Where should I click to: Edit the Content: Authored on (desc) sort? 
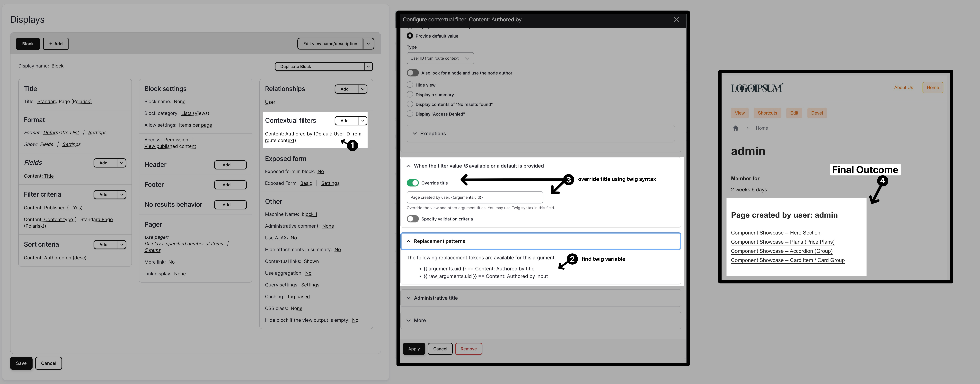(x=55, y=258)
